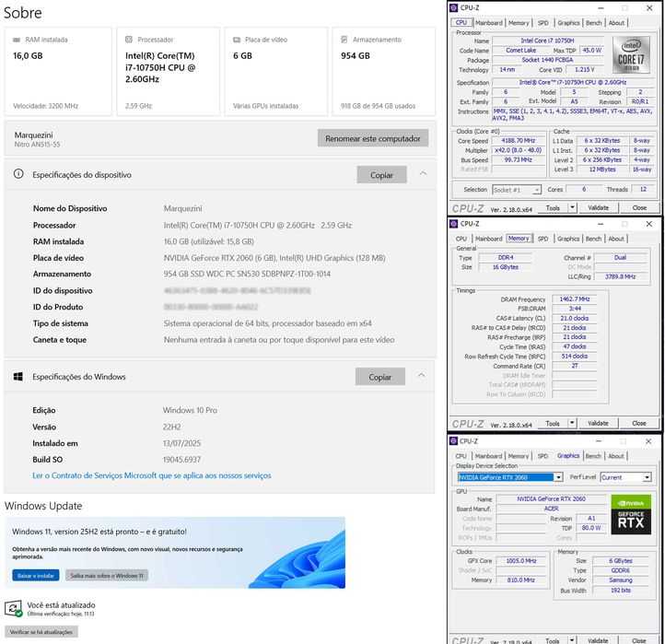
Task: Open the Perf Level Current dropdown
Action: coord(647,477)
